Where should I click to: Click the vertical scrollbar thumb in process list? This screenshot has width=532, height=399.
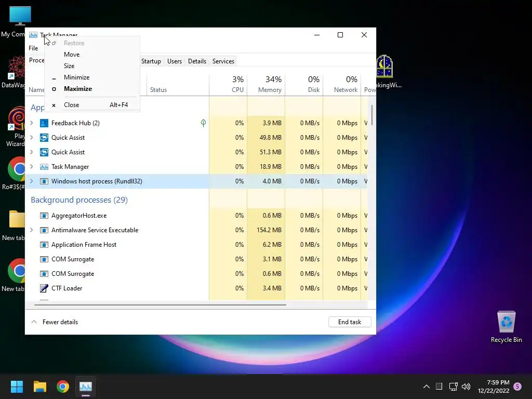(372, 115)
